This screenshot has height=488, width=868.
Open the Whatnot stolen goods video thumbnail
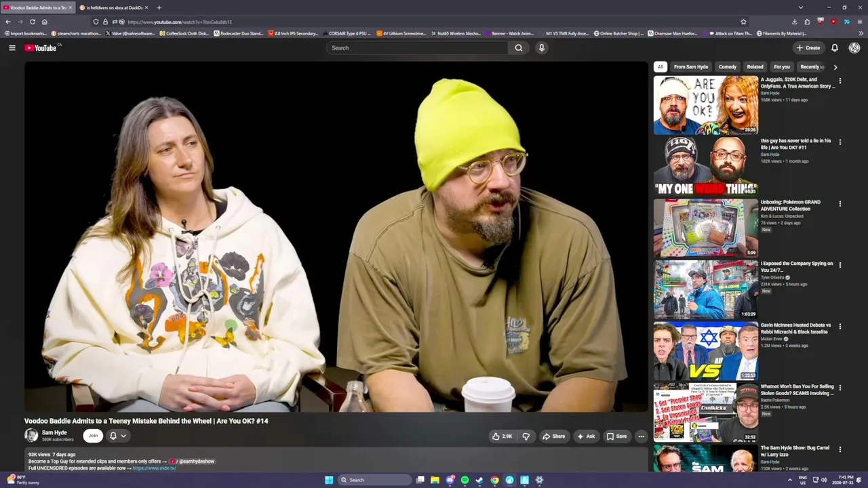click(705, 412)
